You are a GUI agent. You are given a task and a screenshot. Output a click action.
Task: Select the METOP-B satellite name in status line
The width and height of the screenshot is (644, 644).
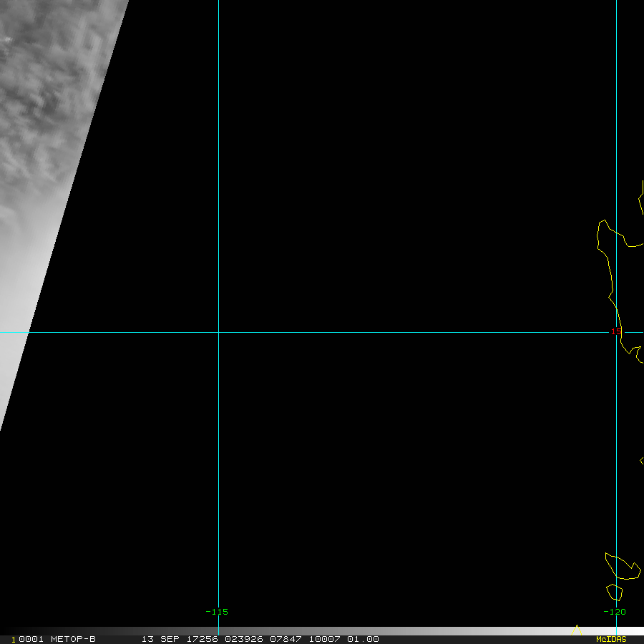(73, 639)
